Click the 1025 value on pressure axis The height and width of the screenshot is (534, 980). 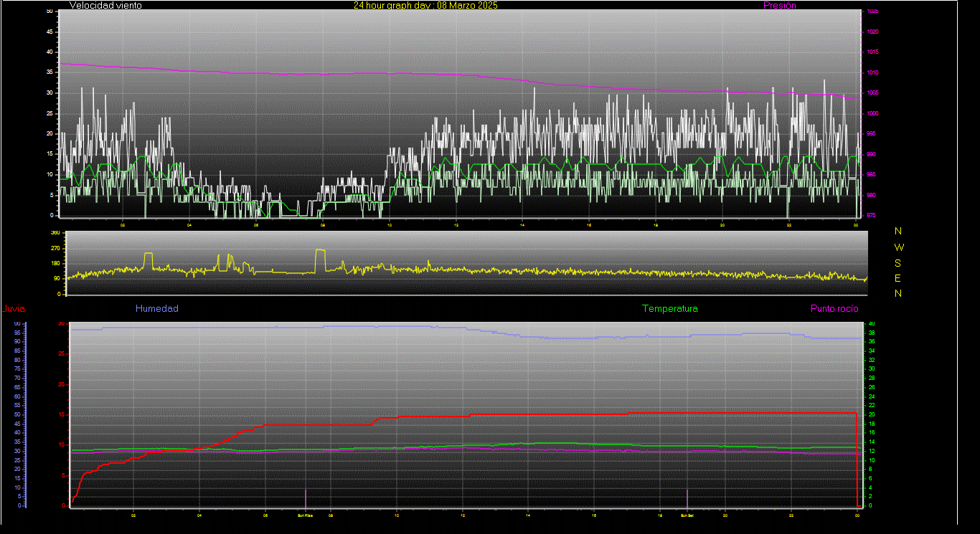[872, 11]
